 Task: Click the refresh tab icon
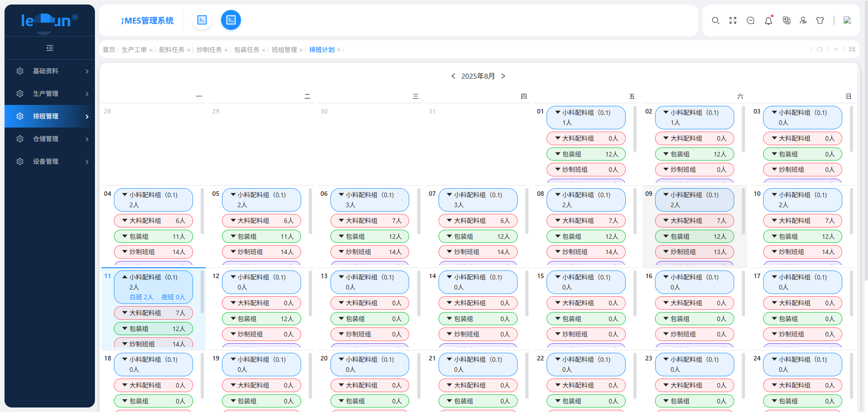[x=820, y=50]
